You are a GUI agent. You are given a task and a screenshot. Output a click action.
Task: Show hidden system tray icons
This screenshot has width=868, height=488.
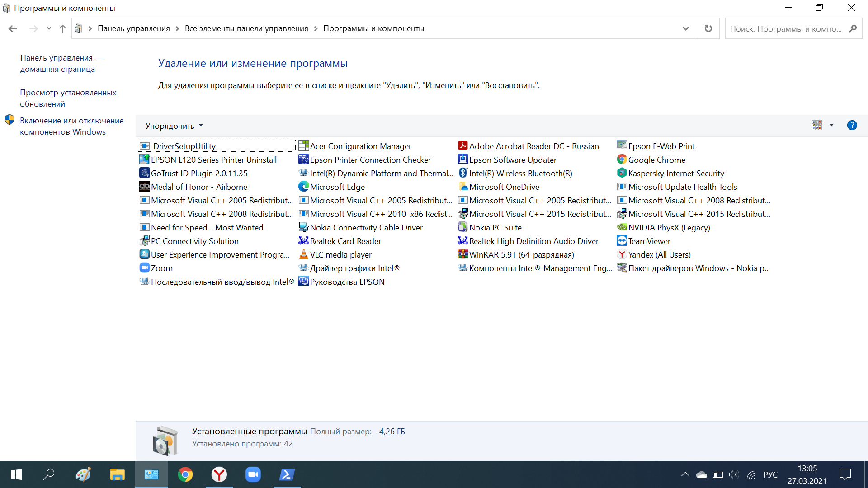pos(685,474)
